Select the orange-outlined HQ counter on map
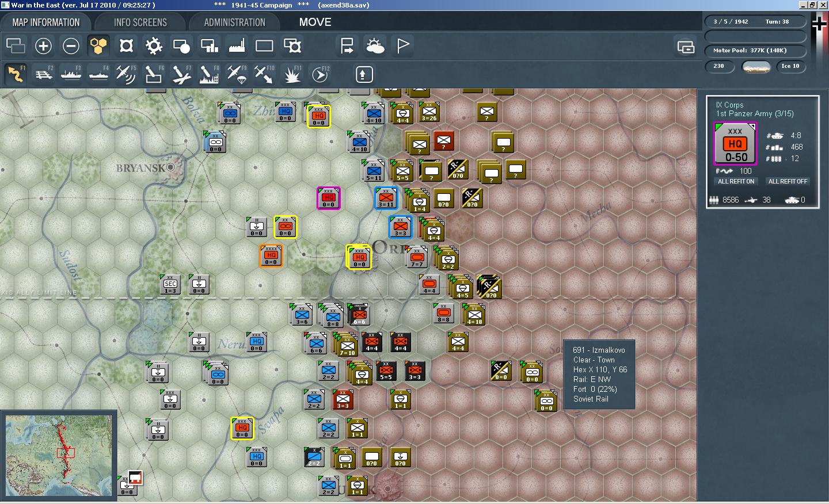Image resolution: width=829 pixels, height=504 pixels. pos(271,255)
